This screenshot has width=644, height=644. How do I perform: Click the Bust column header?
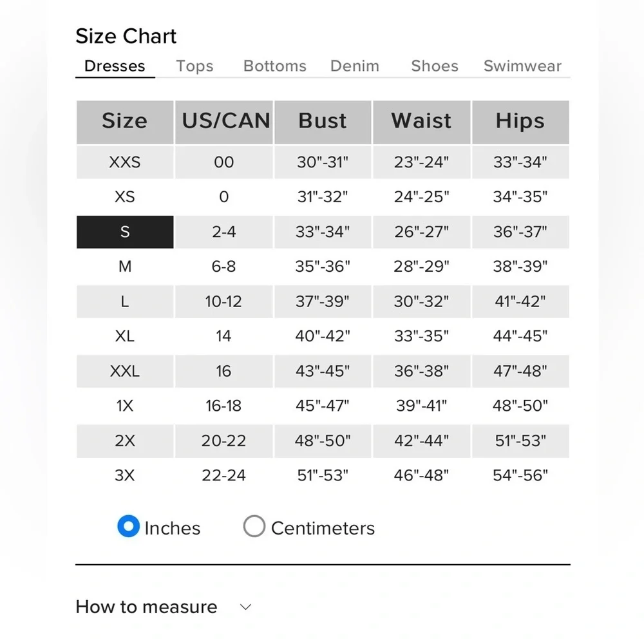click(x=323, y=122)
